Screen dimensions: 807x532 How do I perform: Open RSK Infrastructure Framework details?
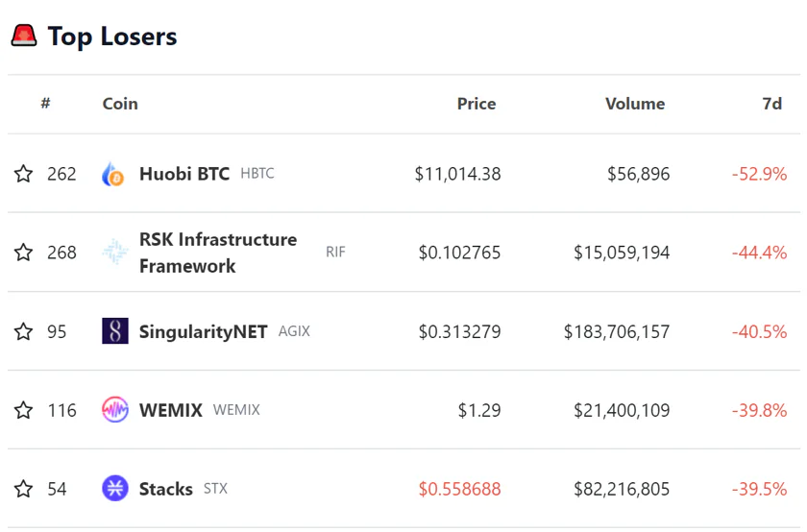point(218,253)
